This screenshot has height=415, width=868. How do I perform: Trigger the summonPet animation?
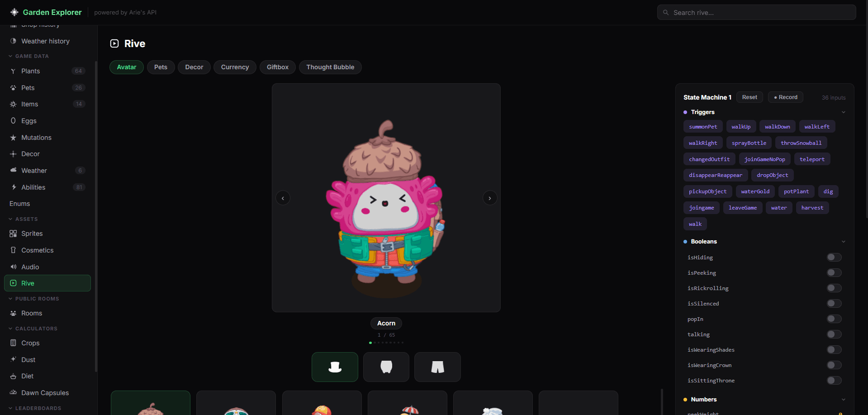703,127
